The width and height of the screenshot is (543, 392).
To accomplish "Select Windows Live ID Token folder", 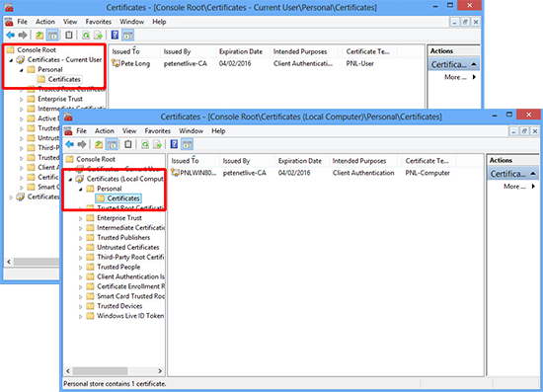I will coord(125,316).
